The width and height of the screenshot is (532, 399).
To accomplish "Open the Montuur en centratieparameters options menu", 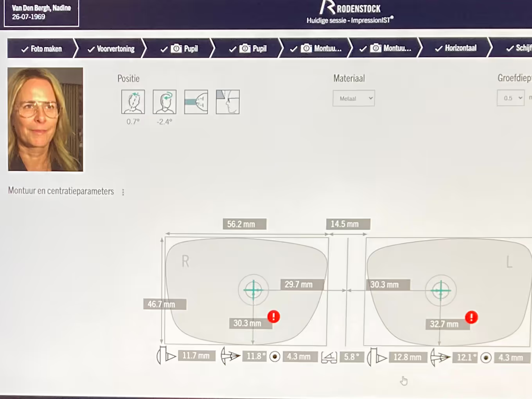I will point(123,192).
